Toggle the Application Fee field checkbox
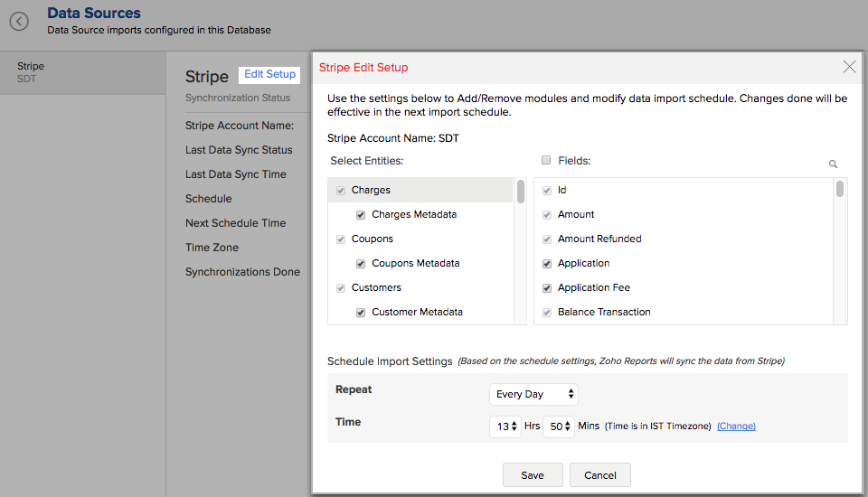Viewport: 868px width, 497px height. 546,288
